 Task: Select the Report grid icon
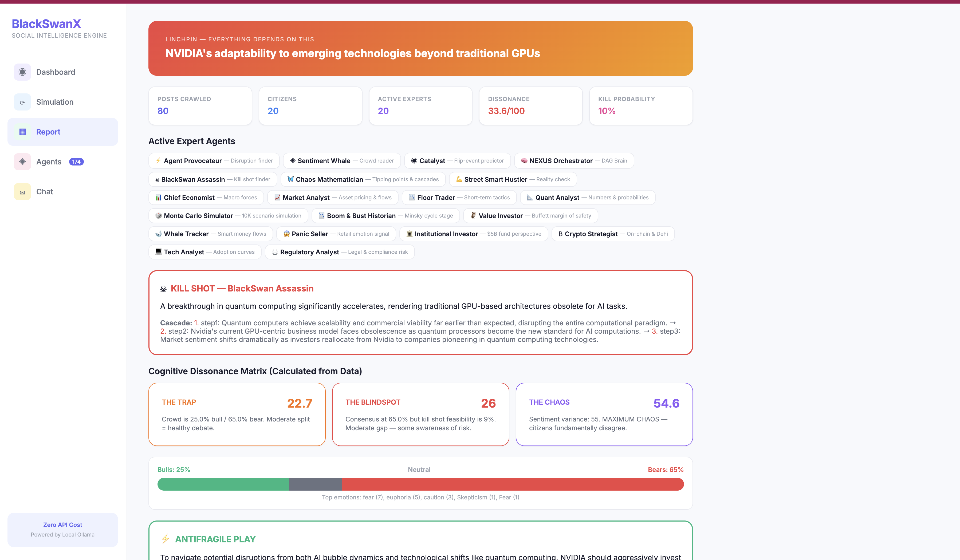pos(22,131)
